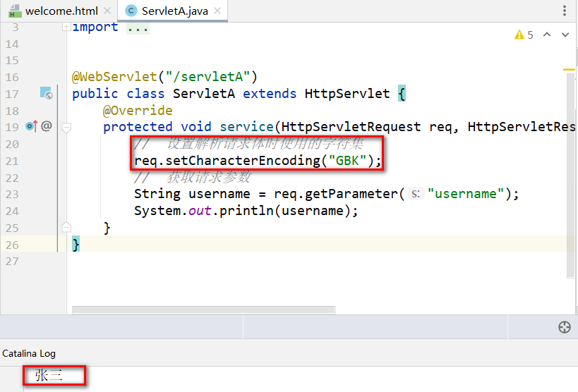Collapse the service method fold on line 19
The width and height of the screenshot is (578, 392).
coord(66,128)
